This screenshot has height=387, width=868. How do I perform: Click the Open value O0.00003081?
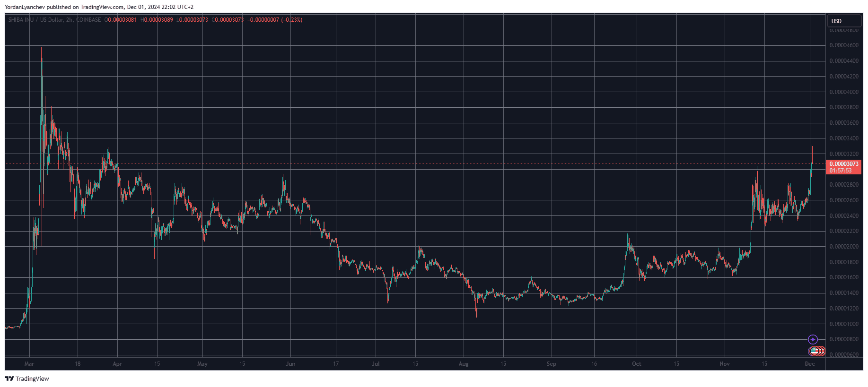tap(121, 20)
